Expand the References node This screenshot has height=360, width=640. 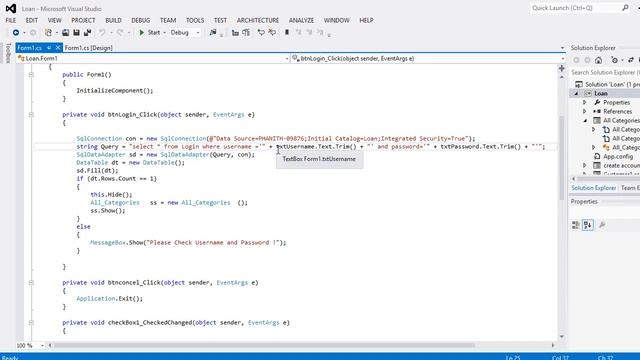[584, 111]
